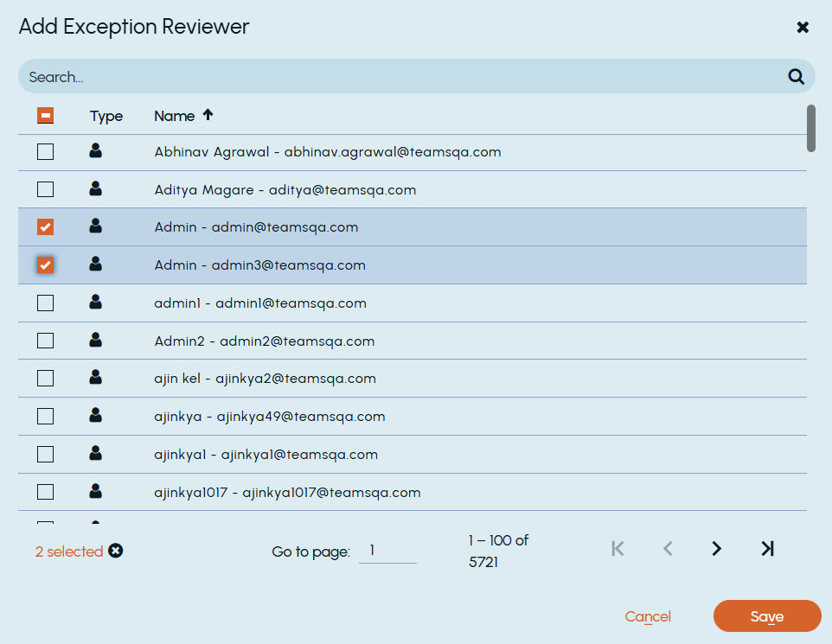This screenshot has width=832, height=644.
Task: Click user icon for Admin2 row
Action: (x=95, y=340)
